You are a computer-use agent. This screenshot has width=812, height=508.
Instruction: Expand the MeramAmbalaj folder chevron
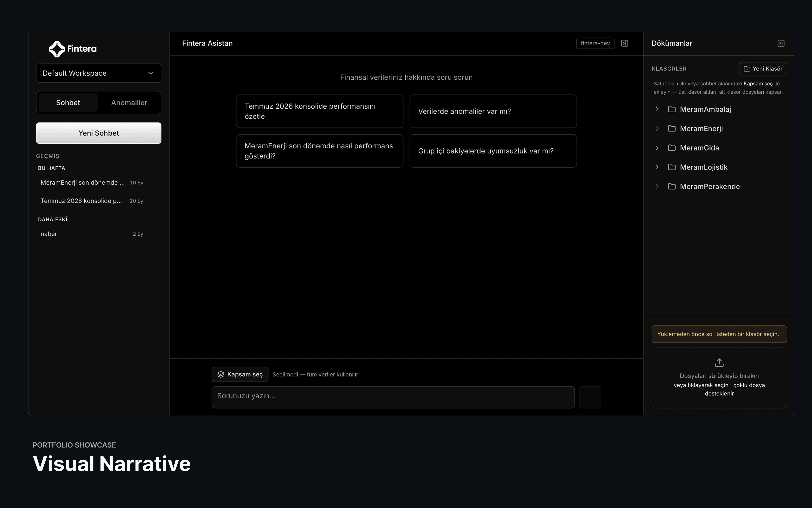[x=657, y=109]
